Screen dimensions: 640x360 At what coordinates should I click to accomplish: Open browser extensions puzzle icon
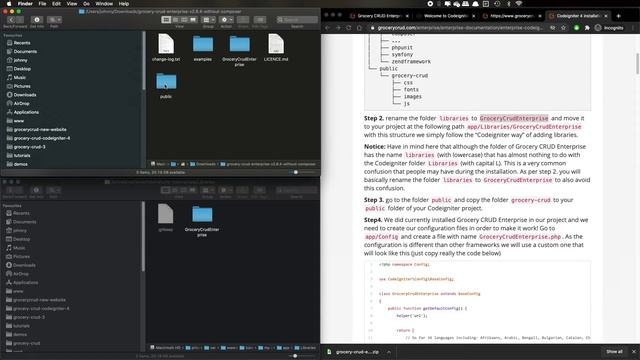pyautogui.click(x=587, y=28)
